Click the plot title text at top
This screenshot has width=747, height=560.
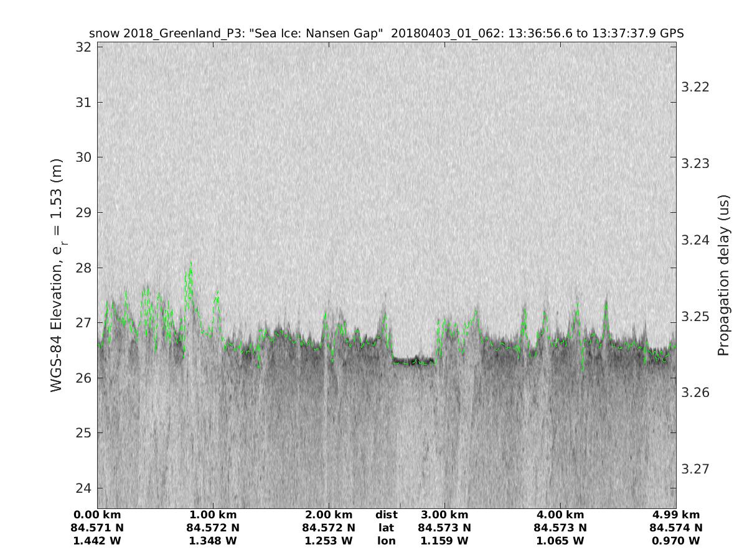point(387,34)
